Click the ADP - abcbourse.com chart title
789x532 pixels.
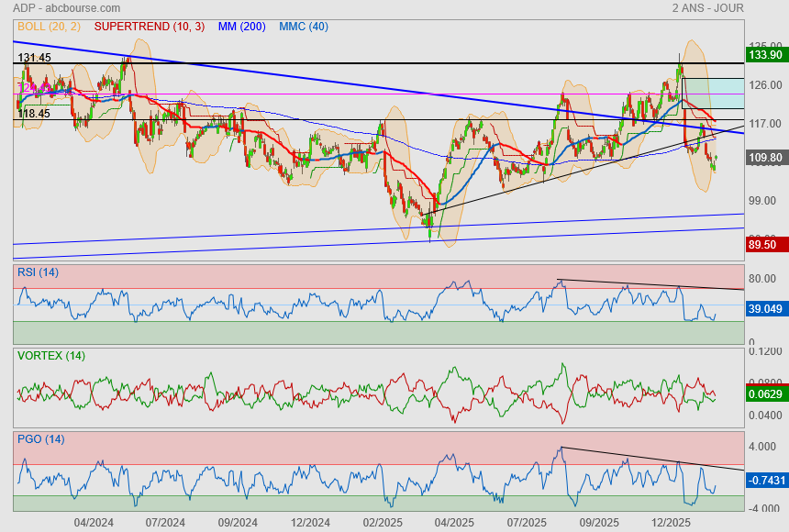pyautogui.click(x=61, y=8)
